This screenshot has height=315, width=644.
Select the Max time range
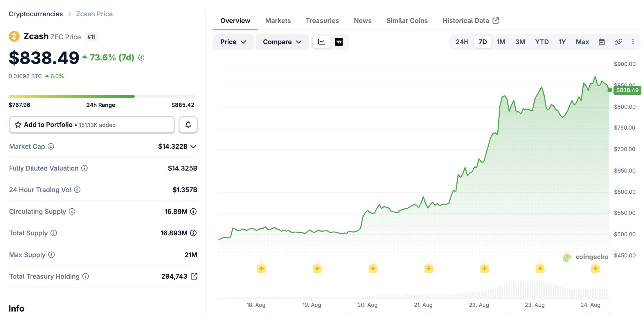(582, 42)
